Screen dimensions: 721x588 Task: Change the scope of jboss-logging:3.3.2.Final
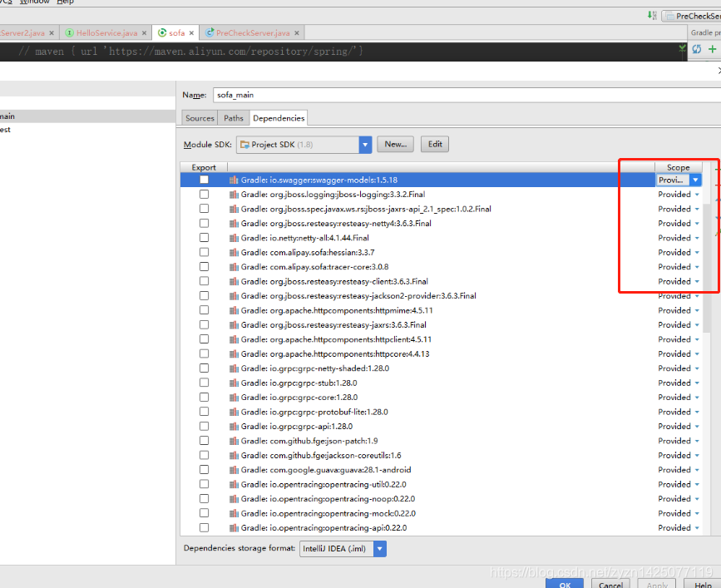tap(679, 195)
